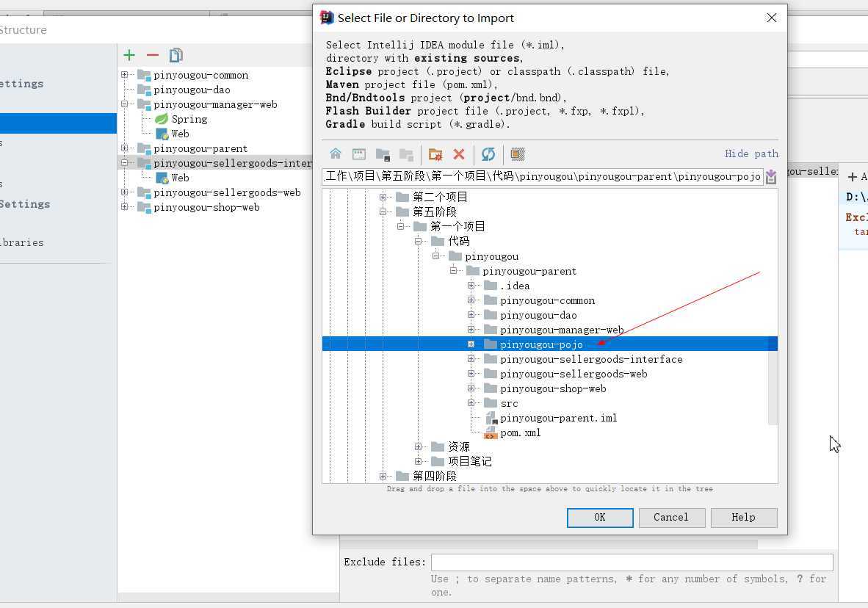Select pom.xml file in the tree
The image size is (868, 608).
[x=521, y=433]
